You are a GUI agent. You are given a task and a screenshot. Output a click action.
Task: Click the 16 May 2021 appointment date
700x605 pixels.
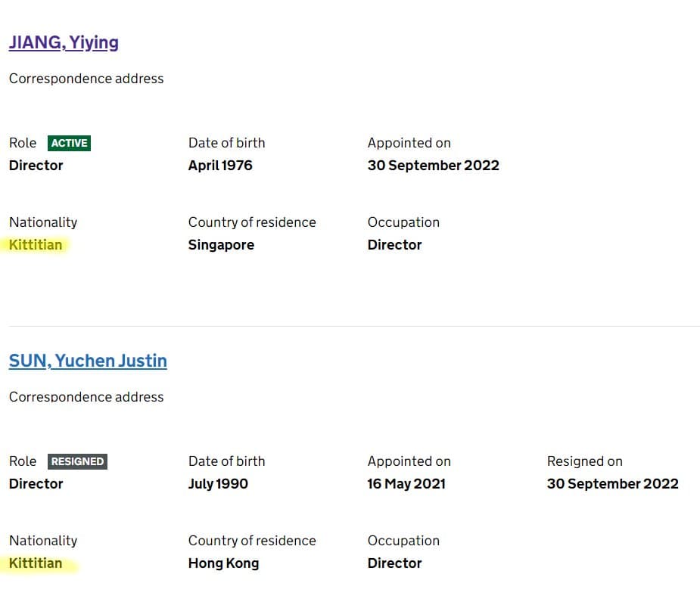406,484
